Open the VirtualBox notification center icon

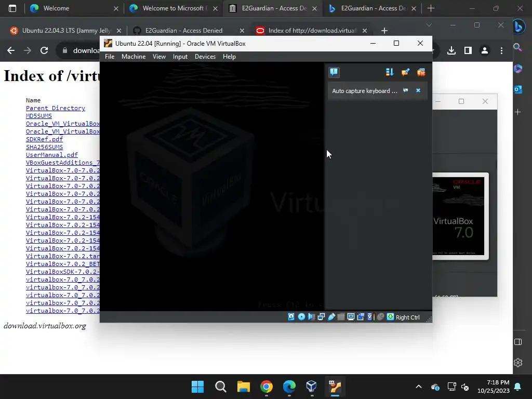pyautogui.click(x=334, y=72)
